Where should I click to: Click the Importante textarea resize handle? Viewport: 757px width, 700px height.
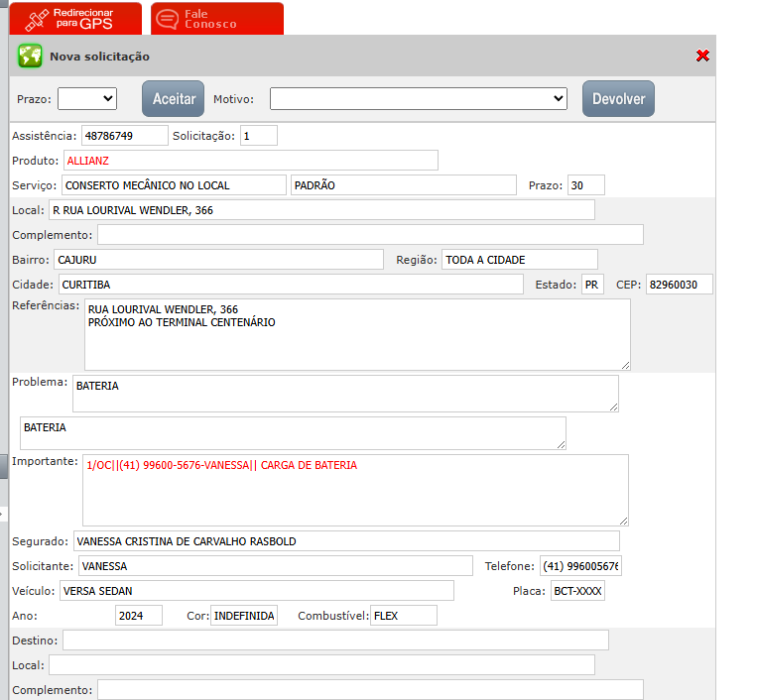623,521
